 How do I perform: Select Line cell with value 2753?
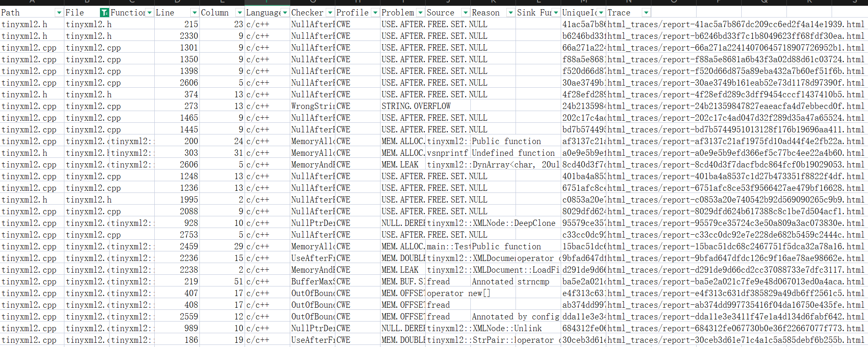point(177,235)
